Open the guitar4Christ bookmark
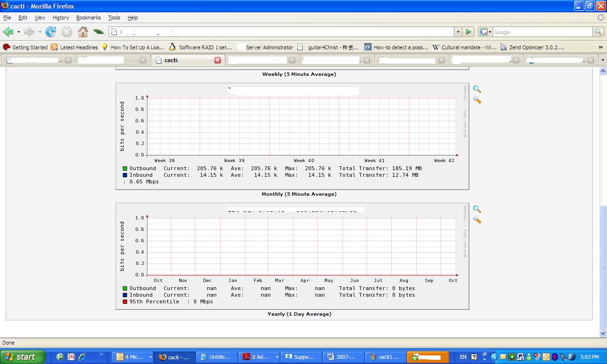The height and width of the screenshot is (364, 607). coord(328,47)
